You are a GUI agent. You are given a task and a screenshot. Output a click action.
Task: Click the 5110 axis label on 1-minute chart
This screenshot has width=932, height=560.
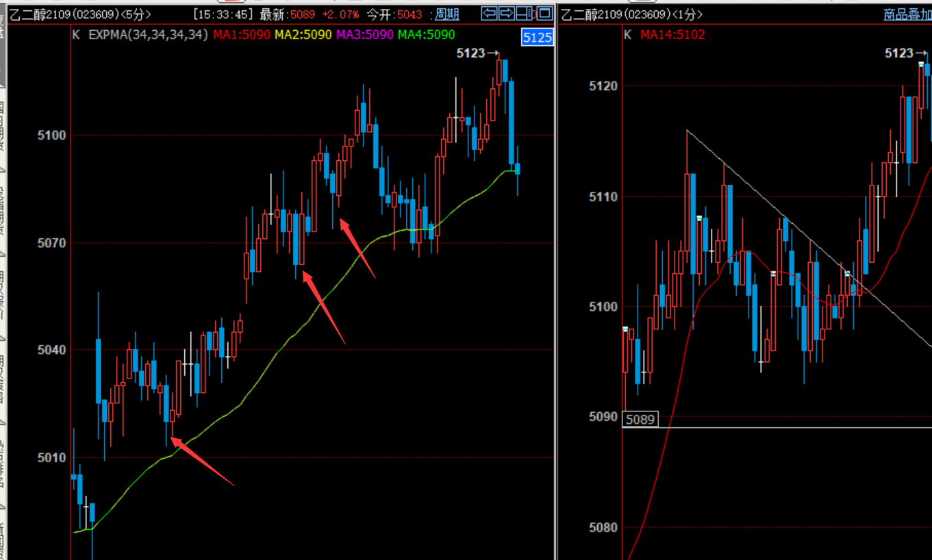tap(603, 196)
